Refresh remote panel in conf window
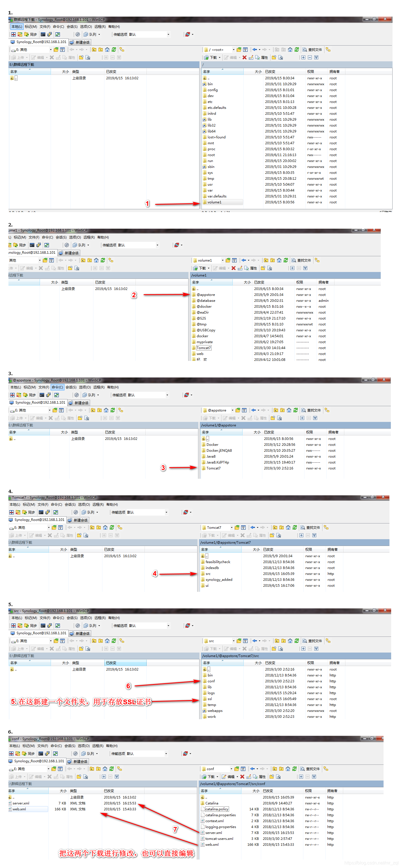The height and width of the screenshot is (868, 401). [x=295, y=769]
